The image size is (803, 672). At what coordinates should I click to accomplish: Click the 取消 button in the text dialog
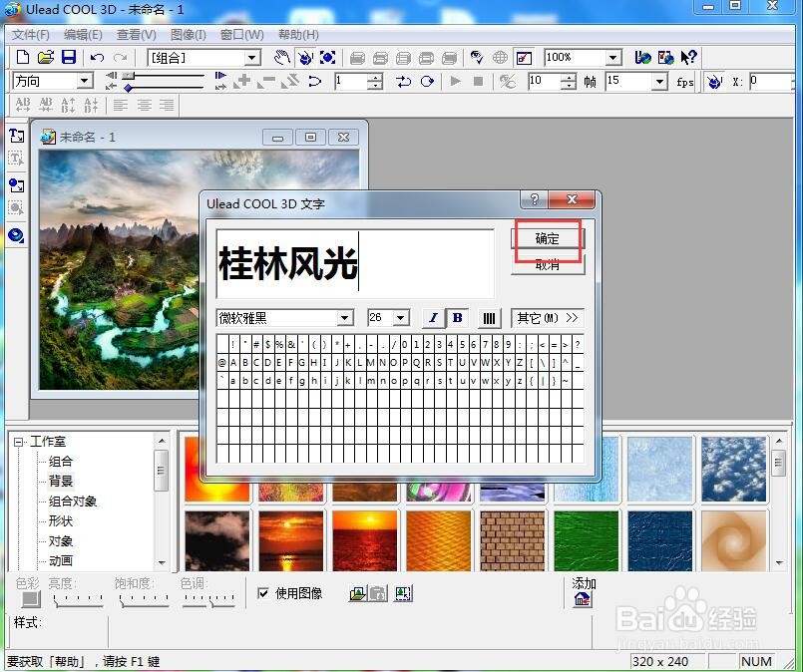click(x=548, y=264)
